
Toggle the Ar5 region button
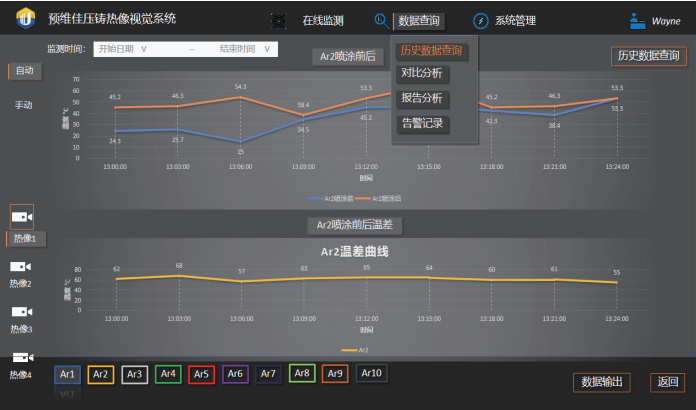tap(202, 375)
